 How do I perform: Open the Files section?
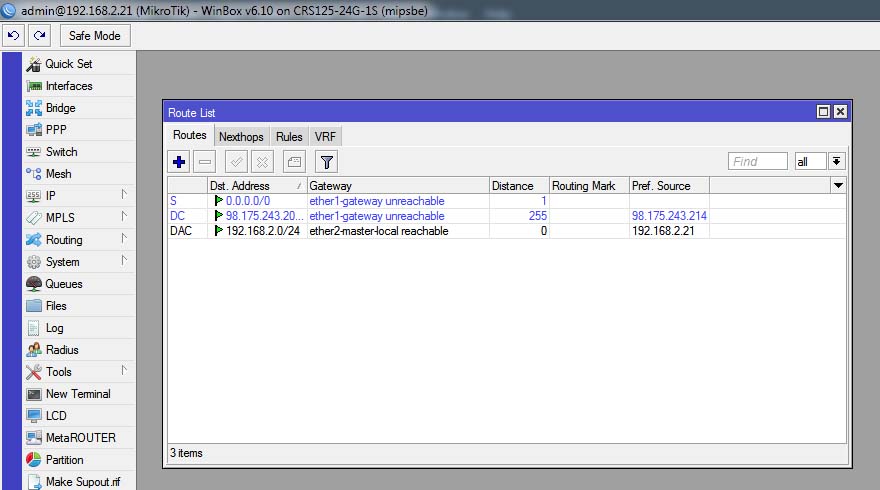[x=79, y=306]
